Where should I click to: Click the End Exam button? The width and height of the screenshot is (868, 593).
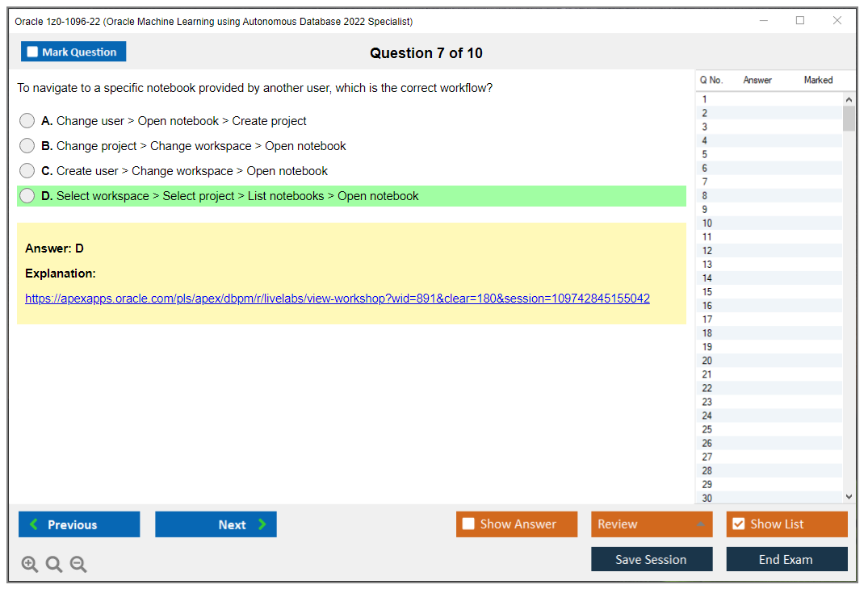coord(786,558)
